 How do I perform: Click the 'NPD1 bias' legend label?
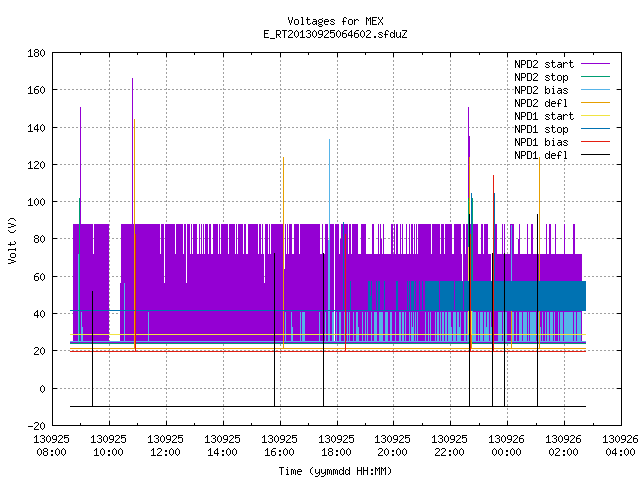[x=541, y=142]
